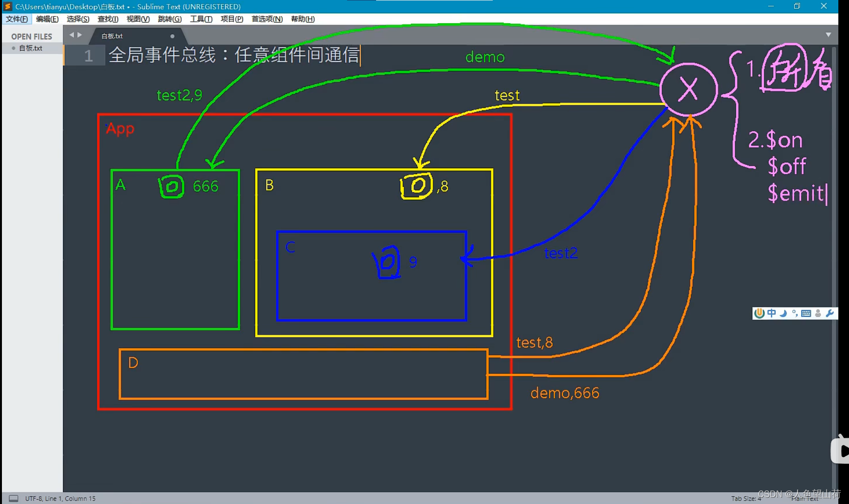
Task: Select 白板.txt in Open Files sidebar
Action: point(32,48)
